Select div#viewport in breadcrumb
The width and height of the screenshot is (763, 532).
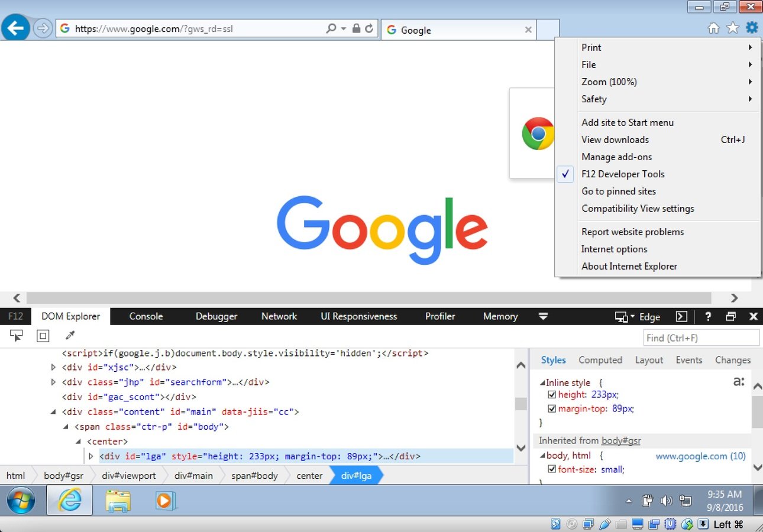click(129, 475)
